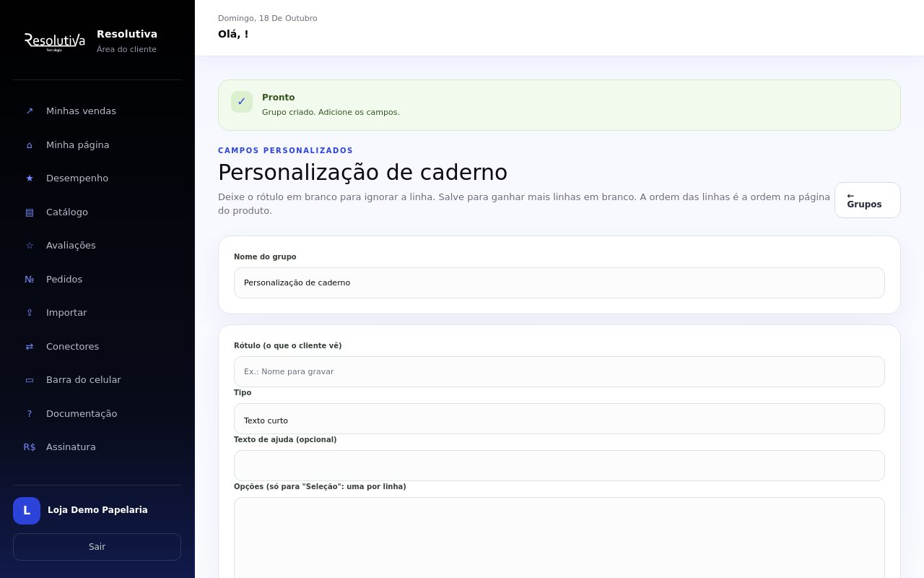Click the arrow icon beside Minhas vendas
This screenshot has height=578, width=924.
click(x=30, y=111)
